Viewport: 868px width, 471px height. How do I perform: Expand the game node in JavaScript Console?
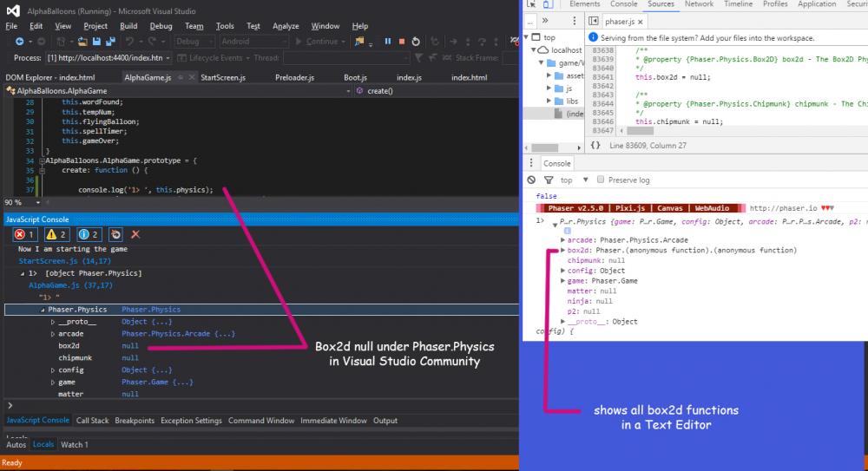(53, 383)
